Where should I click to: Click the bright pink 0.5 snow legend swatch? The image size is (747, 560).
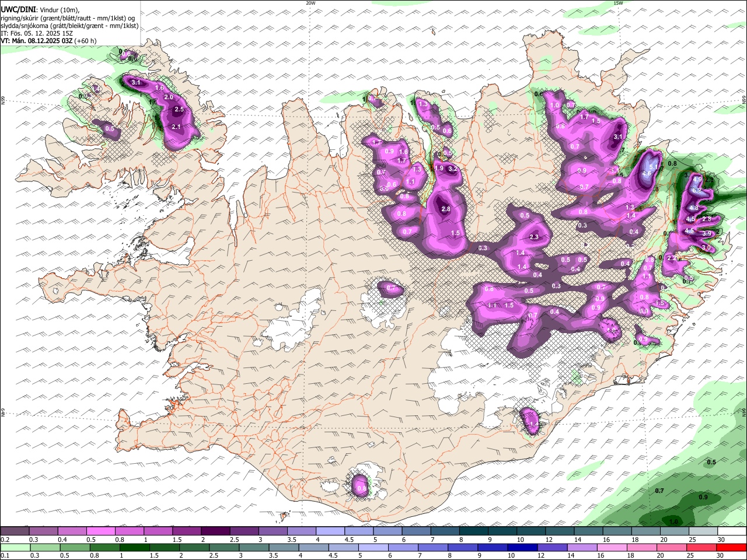click(100, 531)
